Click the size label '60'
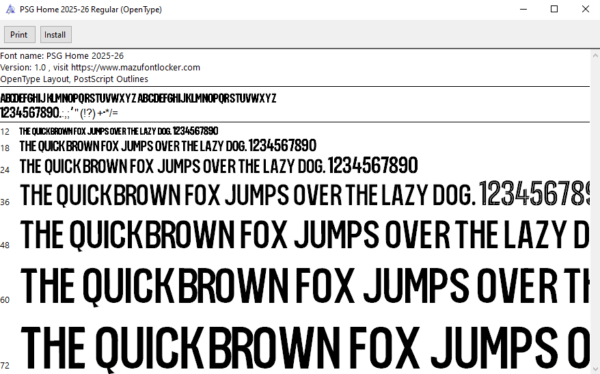This screenshot has height=374, width=600. click(5, 300)
